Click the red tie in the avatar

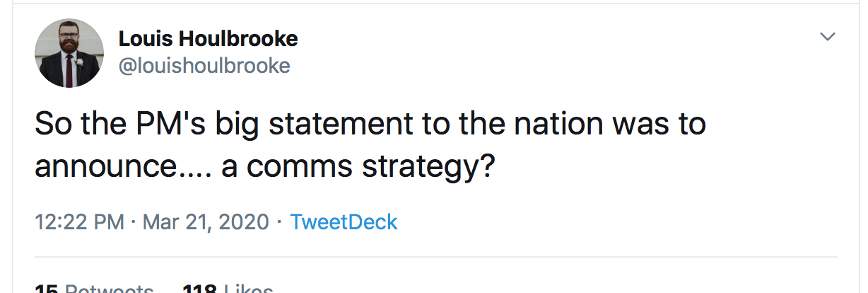[69, 69]
